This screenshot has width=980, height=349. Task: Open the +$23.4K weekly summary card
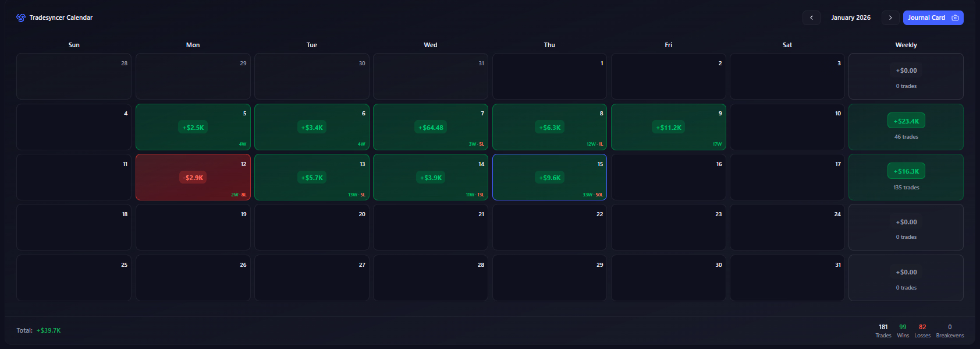[x=906, y=127]
